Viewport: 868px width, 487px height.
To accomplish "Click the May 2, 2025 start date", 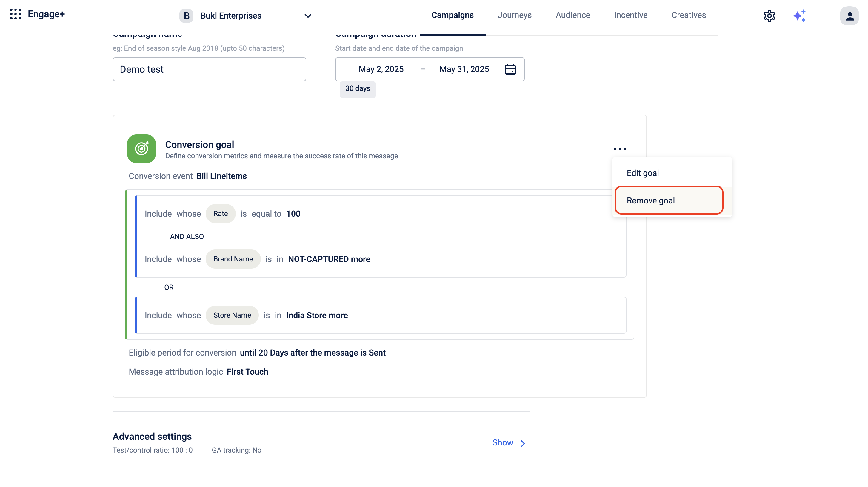I will 381,69.
